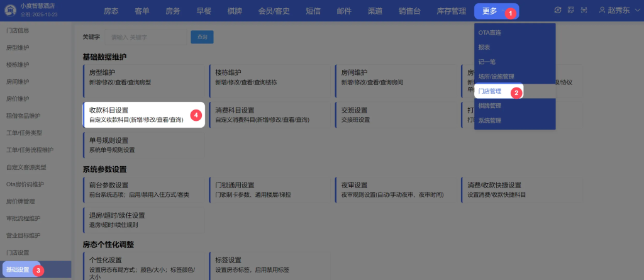This screenshot has height=280, width=644.
Task: Open 房价维护 in the left sidebar
Action: [18, 99]
